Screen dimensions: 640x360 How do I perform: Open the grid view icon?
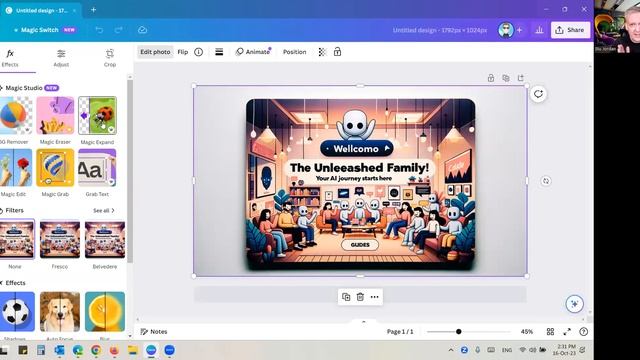(x=550, y=331)
